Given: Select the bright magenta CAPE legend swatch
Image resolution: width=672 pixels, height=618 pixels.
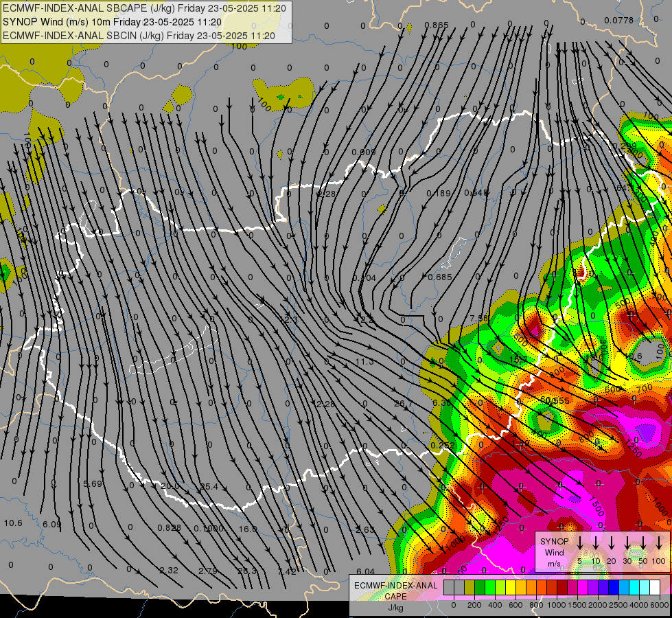Looking at the screenshot, I should 583,587.
